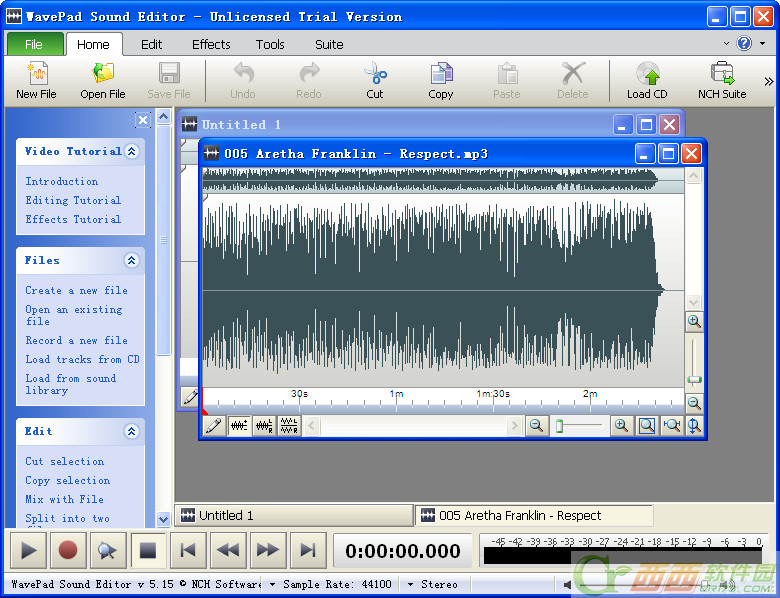Jump to start of track
Screen dimensions: 780x598
(188, 550)
